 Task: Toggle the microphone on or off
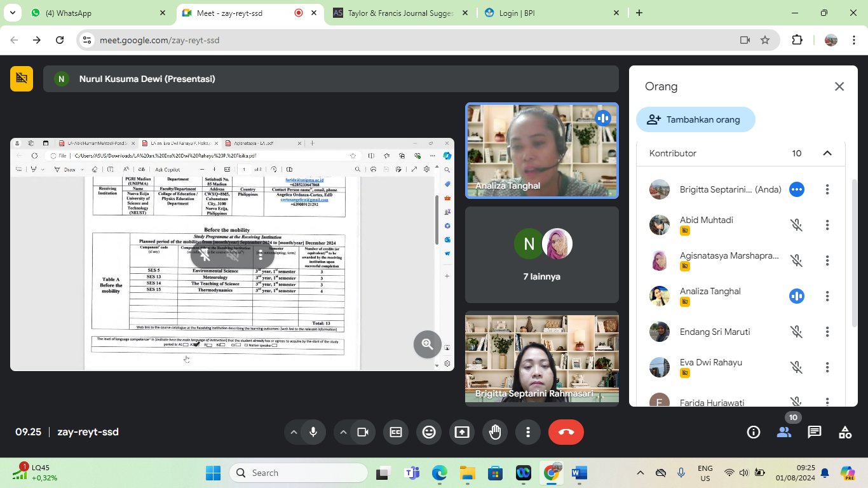313,432
